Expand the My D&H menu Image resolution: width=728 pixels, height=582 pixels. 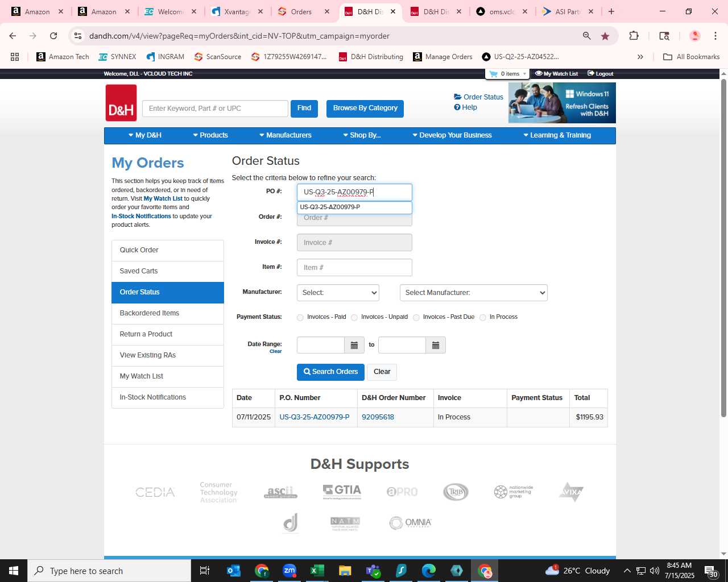point(144,135)
